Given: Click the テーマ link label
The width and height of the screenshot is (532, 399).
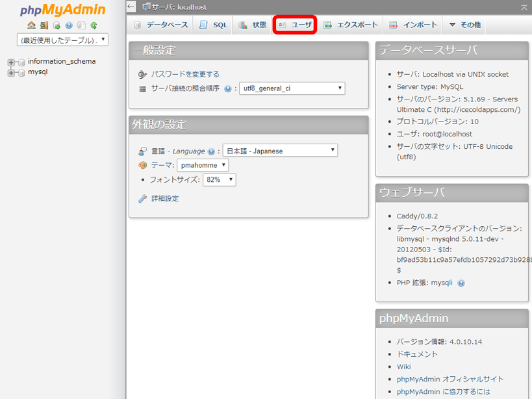Looking at the screenshot, I should pyautogui.click(x=161, y=165).
